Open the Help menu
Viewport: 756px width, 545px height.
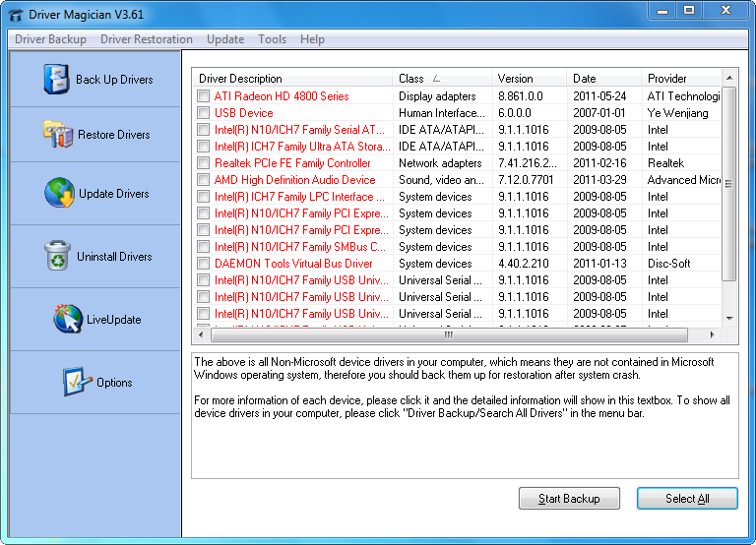click(x=312, y=39)
